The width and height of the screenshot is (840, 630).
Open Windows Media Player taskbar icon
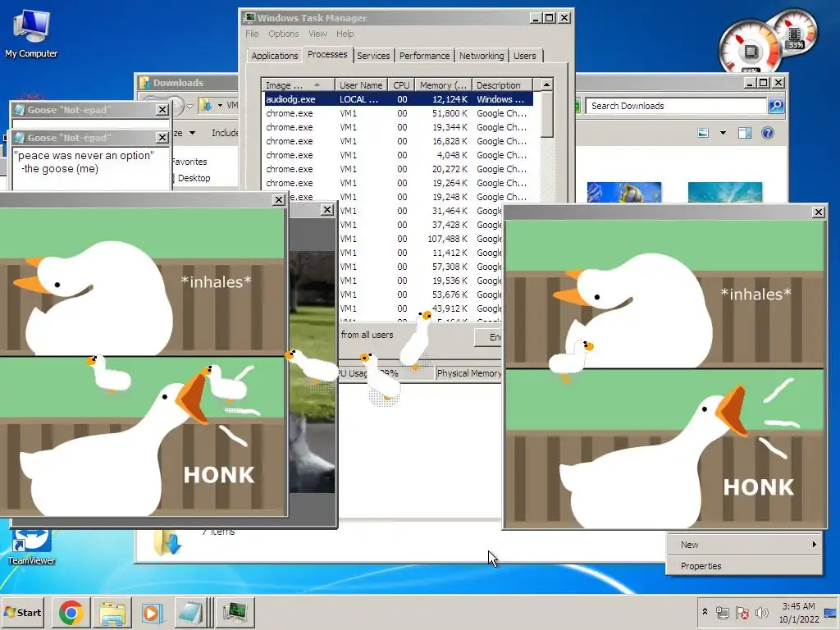pos(152,612)
